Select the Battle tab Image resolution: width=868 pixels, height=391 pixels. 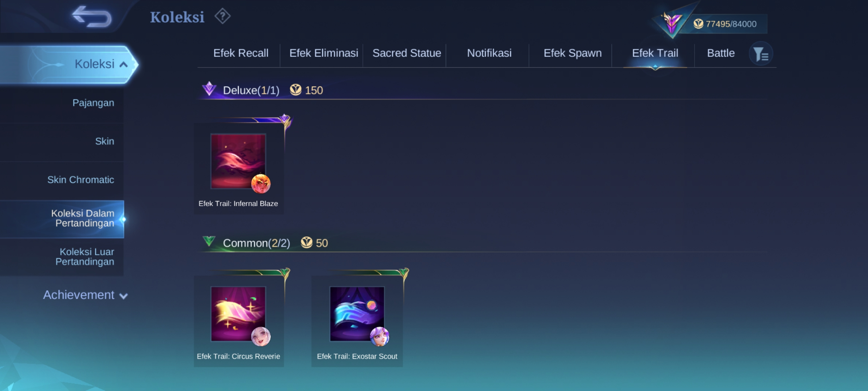(720, 53)
